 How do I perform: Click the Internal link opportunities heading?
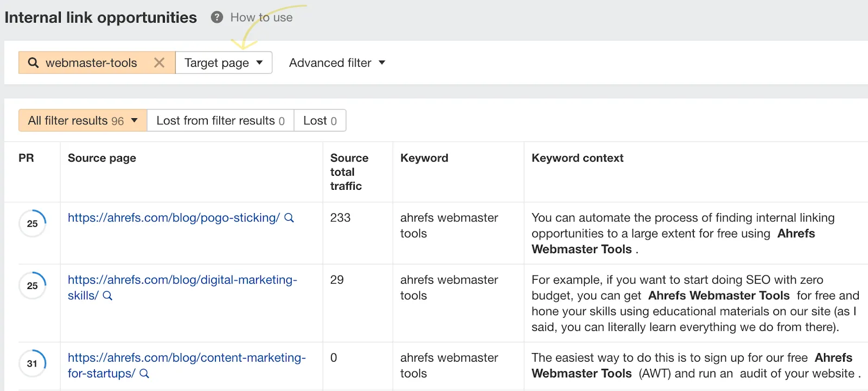click(x=100, y=17)
